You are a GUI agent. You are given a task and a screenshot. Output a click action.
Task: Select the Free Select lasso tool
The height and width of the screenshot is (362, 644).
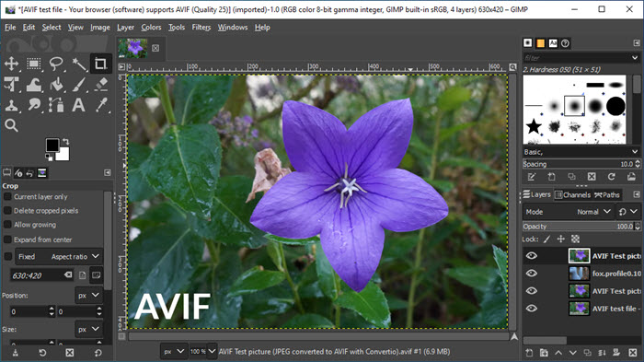56,64
